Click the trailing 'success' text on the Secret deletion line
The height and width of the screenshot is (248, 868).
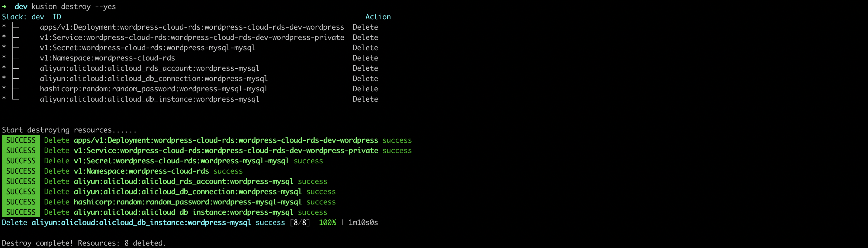308,161
